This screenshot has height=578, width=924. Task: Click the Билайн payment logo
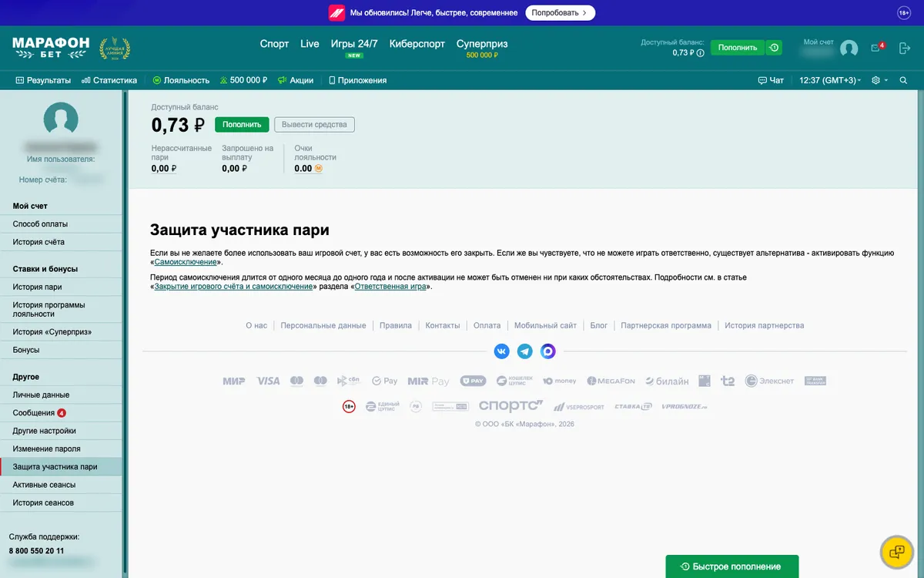pos(667,381)
